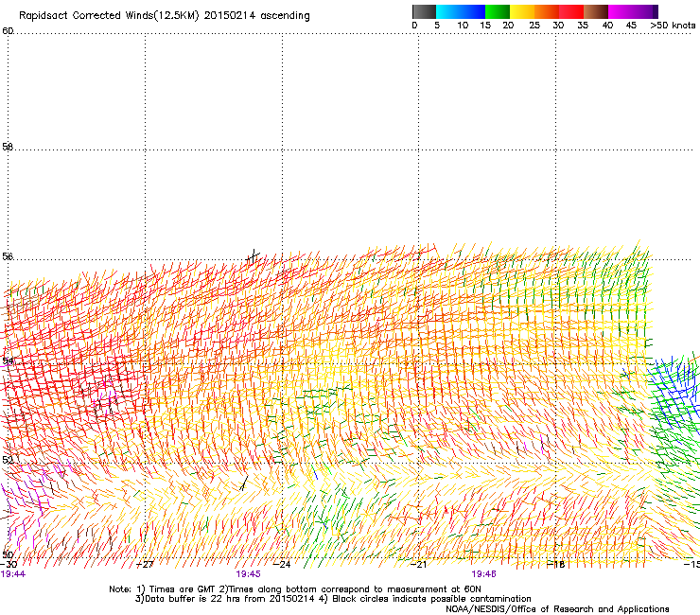Click the legend label '15' under the color bar
Screen dimensions: 700x615
[x=485, y=26]
